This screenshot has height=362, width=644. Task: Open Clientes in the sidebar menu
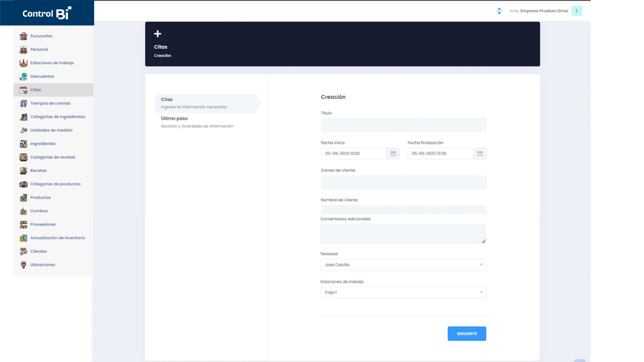38,251
